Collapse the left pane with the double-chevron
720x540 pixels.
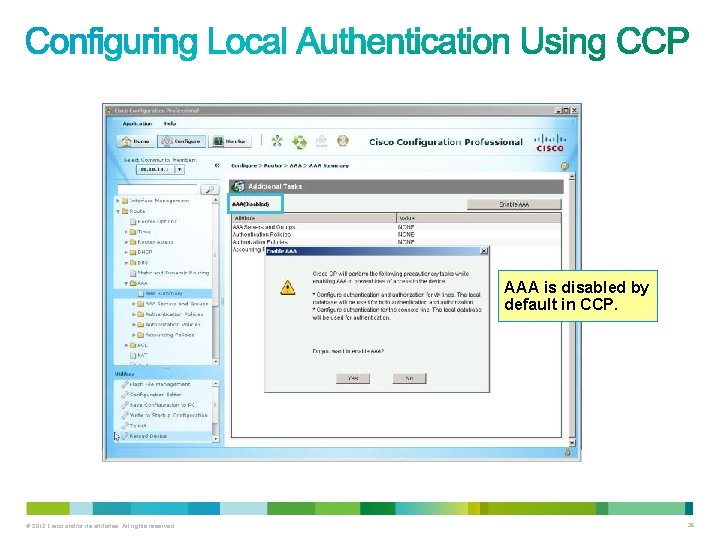(217, 165)
